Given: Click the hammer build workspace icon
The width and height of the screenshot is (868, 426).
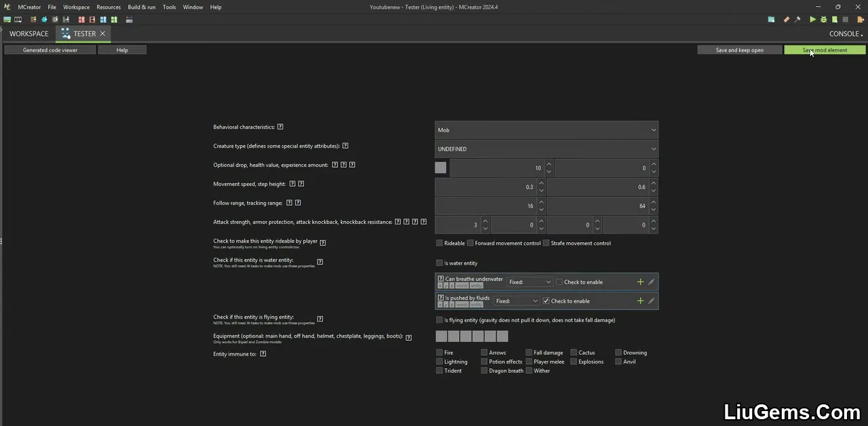Looking at the screenshot, I should [x=797, y=20].
